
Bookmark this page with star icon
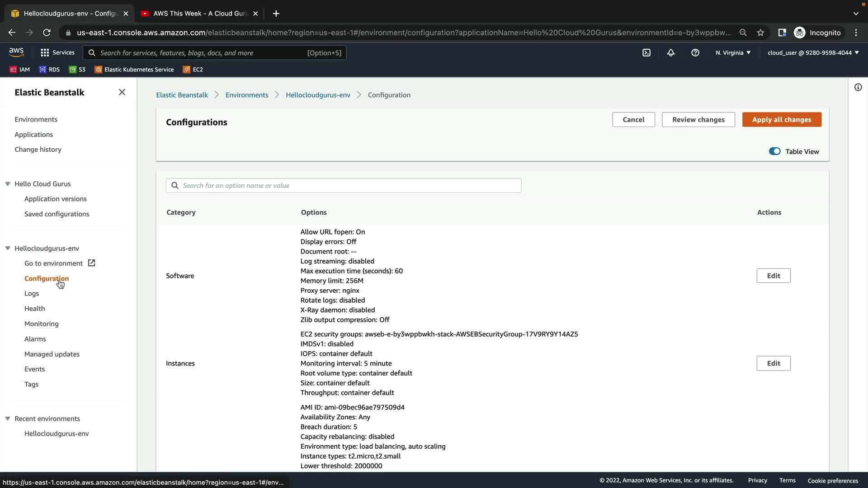coord(760,33)
